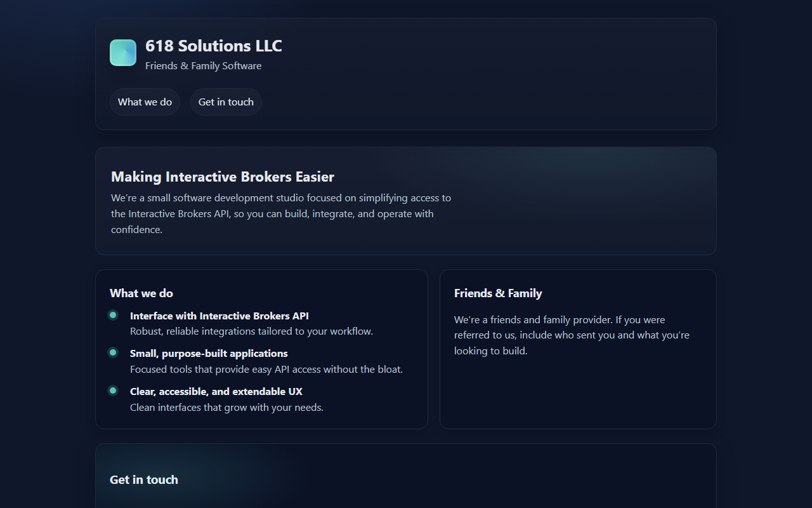Open the Get in touch nav pill
The image size is (812, 508).
[x=226, y=102]
